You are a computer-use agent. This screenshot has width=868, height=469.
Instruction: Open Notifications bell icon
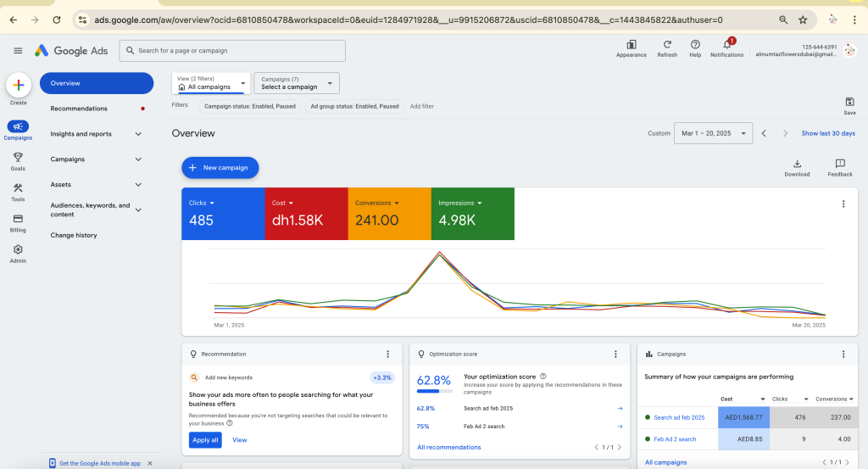click(727, 44)
